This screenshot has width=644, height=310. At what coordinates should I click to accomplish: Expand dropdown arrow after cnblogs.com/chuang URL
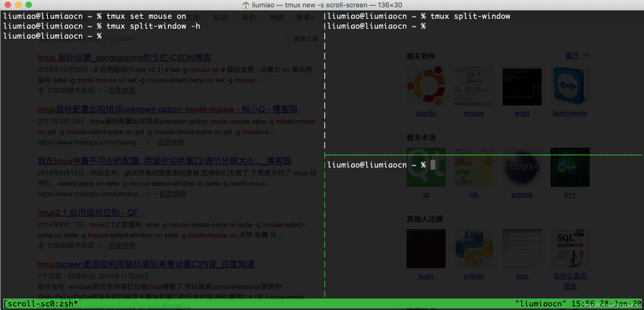pyautogui.click(x=148, y=142)
